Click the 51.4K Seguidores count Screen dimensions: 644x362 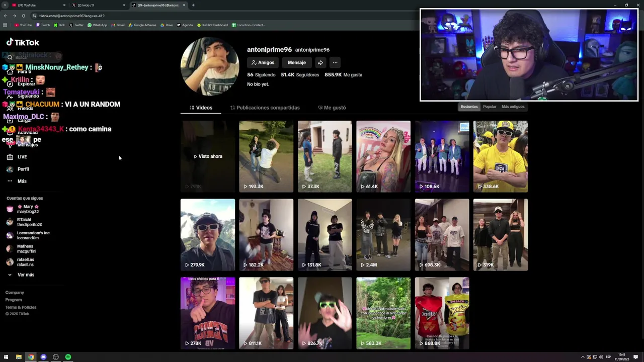[x=300, y=75]
